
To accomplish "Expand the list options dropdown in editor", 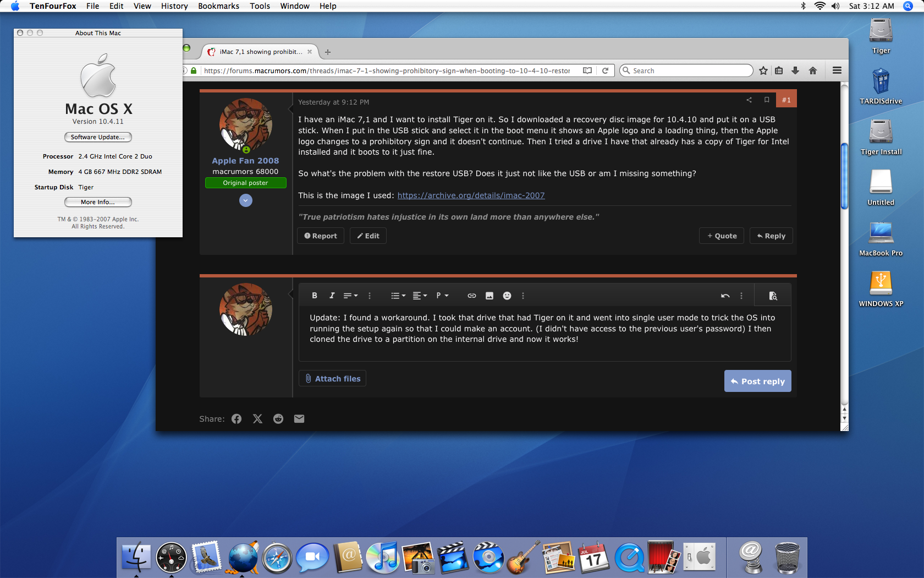I will (x=398, y=296).
